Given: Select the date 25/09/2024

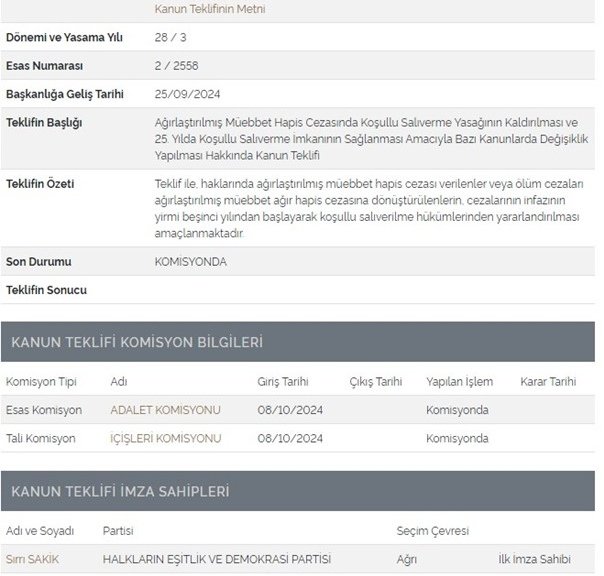Looking at the screenshot, I should pos(187,94).
